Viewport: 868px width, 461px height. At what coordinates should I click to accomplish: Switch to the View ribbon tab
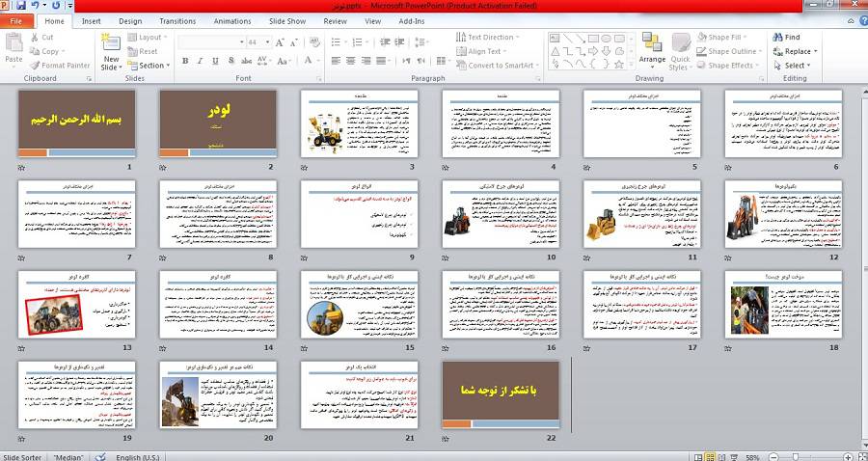click(x=372, y=21)
